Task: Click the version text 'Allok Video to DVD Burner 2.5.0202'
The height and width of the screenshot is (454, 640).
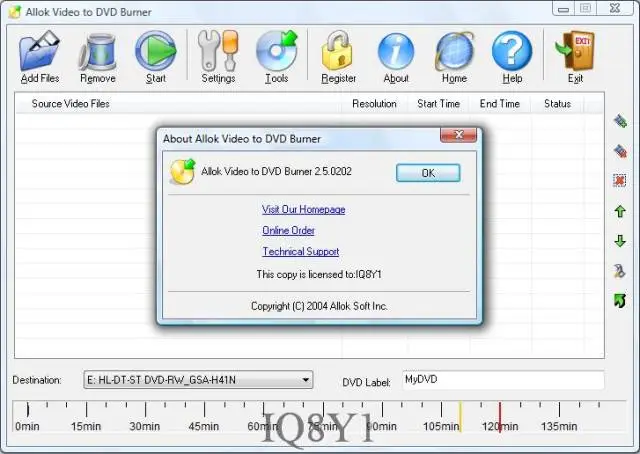Action: pyautogui.click(x=276, y=171)
